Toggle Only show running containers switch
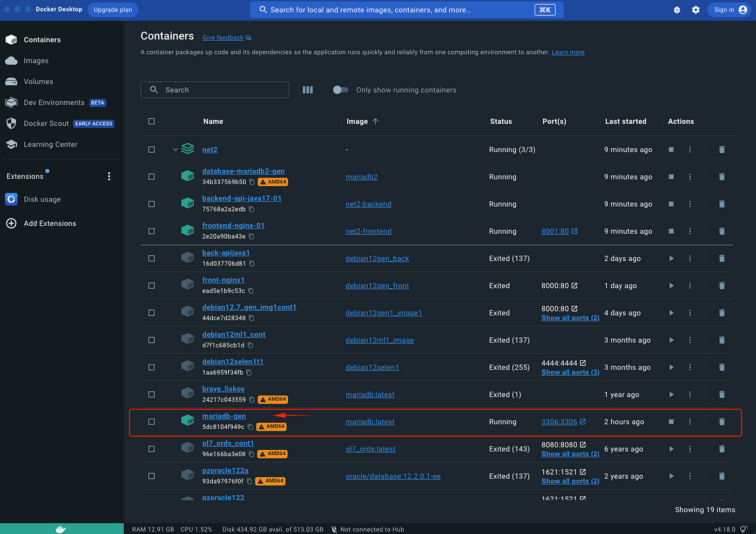The height and width of the screenshot is (534, 756). click(340, 90)
